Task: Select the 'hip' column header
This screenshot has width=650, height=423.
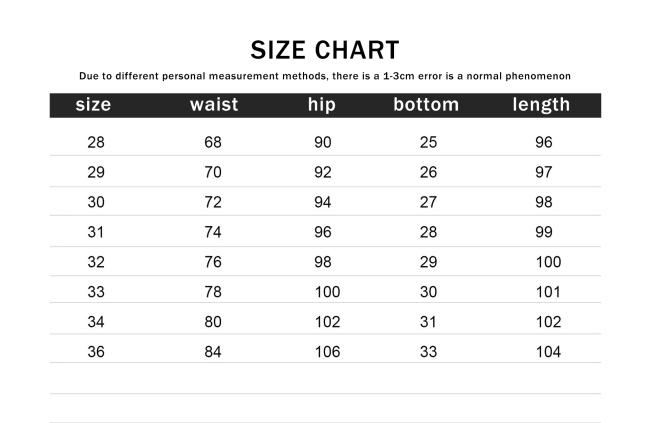Action: (x=322, y=105)
